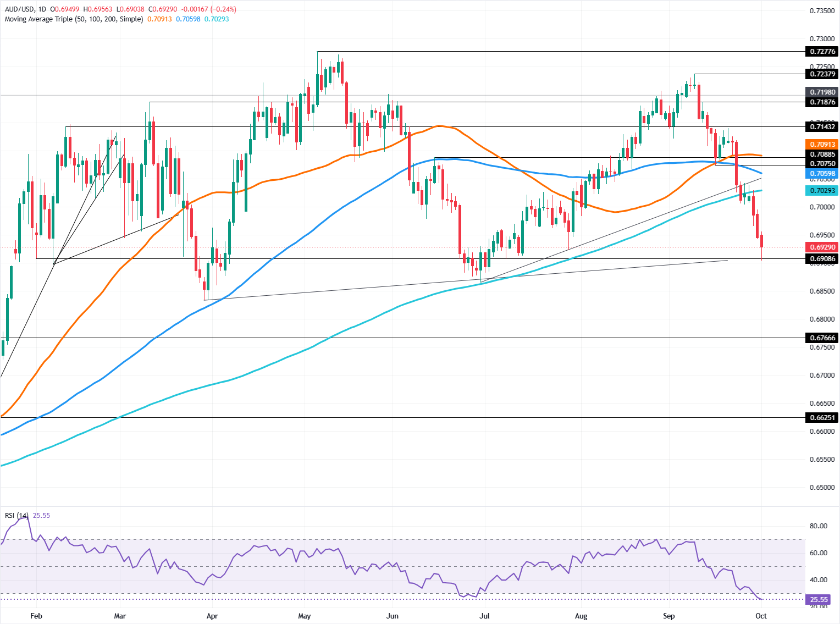Click the RSI (14) indicator legend
The width and height of the screenshot is (840, 624).
(17, 515)
